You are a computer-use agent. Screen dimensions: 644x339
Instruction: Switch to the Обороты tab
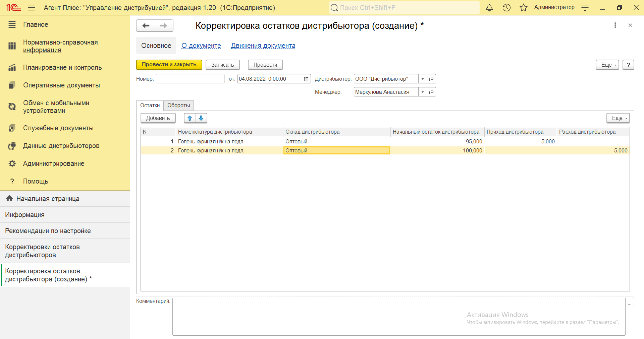coord(179,105)
